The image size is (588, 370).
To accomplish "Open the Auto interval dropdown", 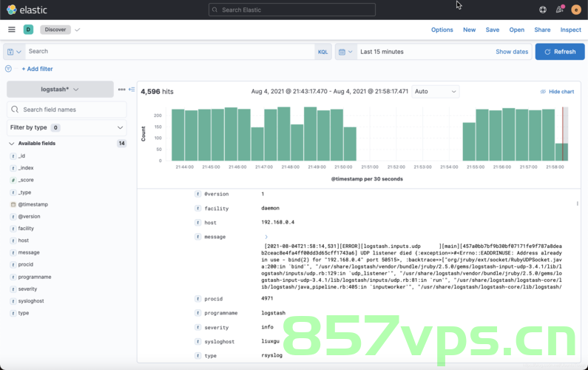I will tap(435, 92).
